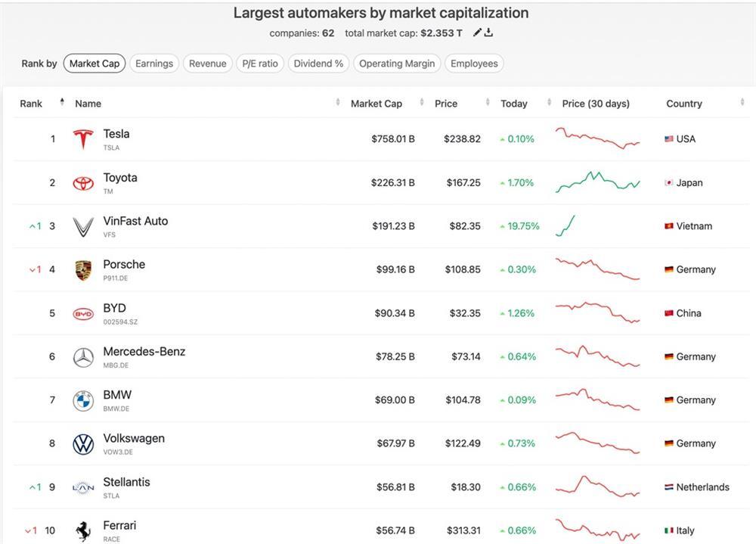Click the pencil edit icon
This screenshot has width=756, height=544.
(477, 33)
